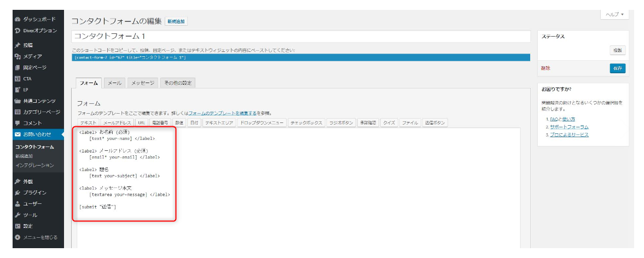Viewport: 644px width, 258px height.
Task: Click the ユーザー person icon
Action: point(18,203)
